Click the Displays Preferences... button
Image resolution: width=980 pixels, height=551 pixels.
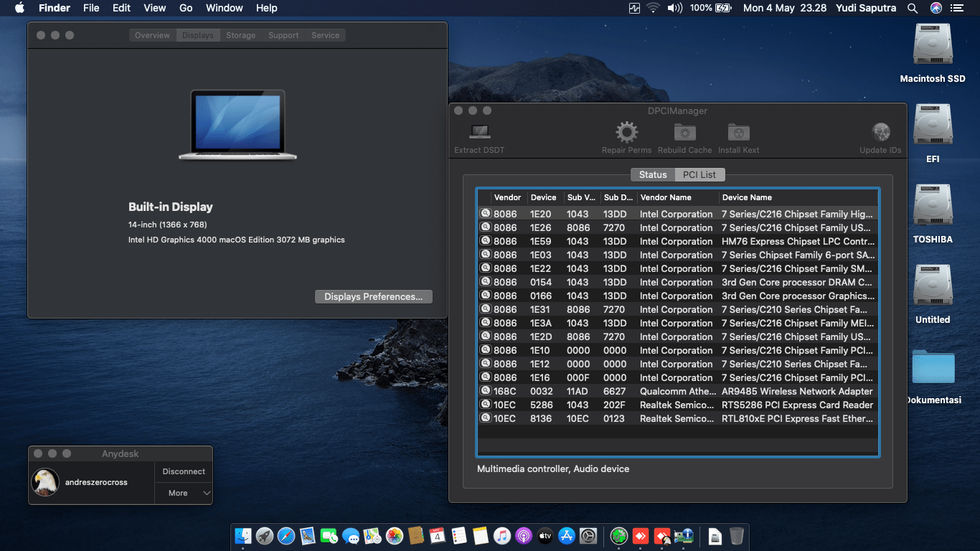373,296
